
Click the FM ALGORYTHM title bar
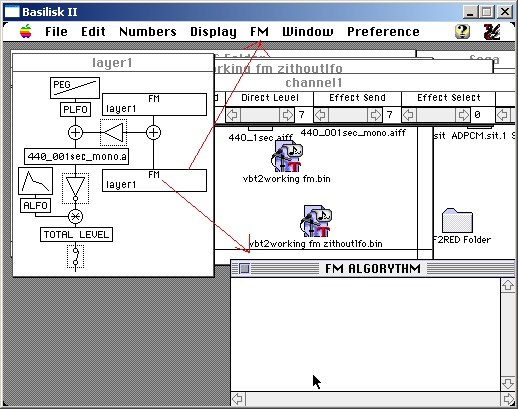click(373, 269)
